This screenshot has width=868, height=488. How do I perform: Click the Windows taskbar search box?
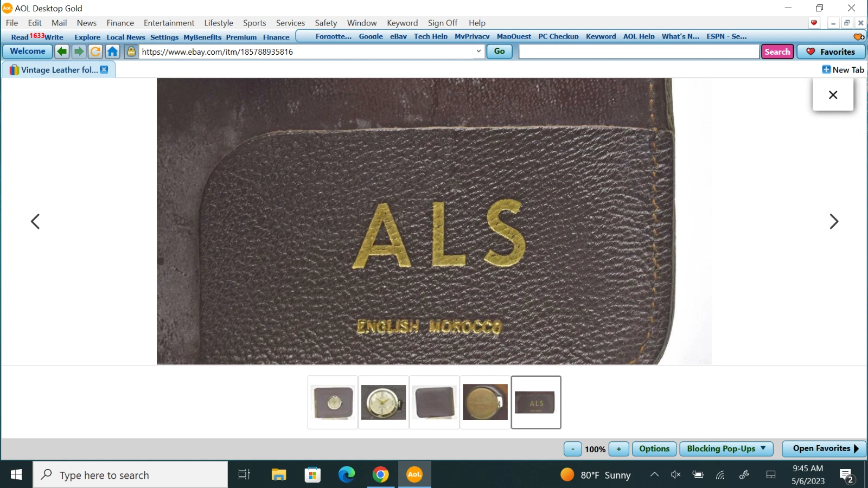[x=130, y=475]
